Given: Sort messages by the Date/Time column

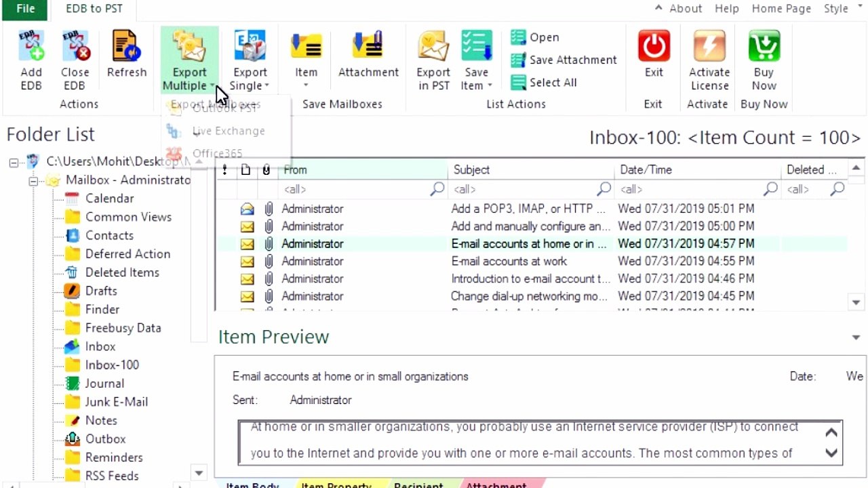Looking at the screenshot, I should (698, 170).
